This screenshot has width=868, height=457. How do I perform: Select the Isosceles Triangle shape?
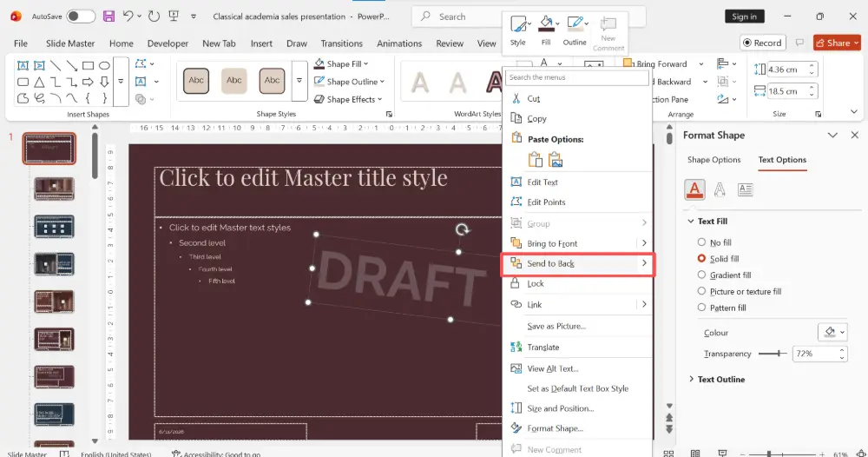coord(39,82)
